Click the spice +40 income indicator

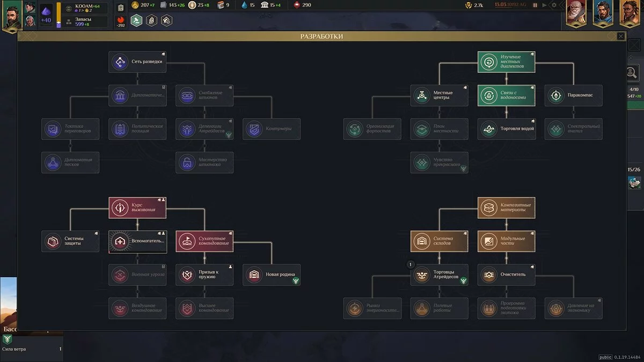click(x=46, y=15)
